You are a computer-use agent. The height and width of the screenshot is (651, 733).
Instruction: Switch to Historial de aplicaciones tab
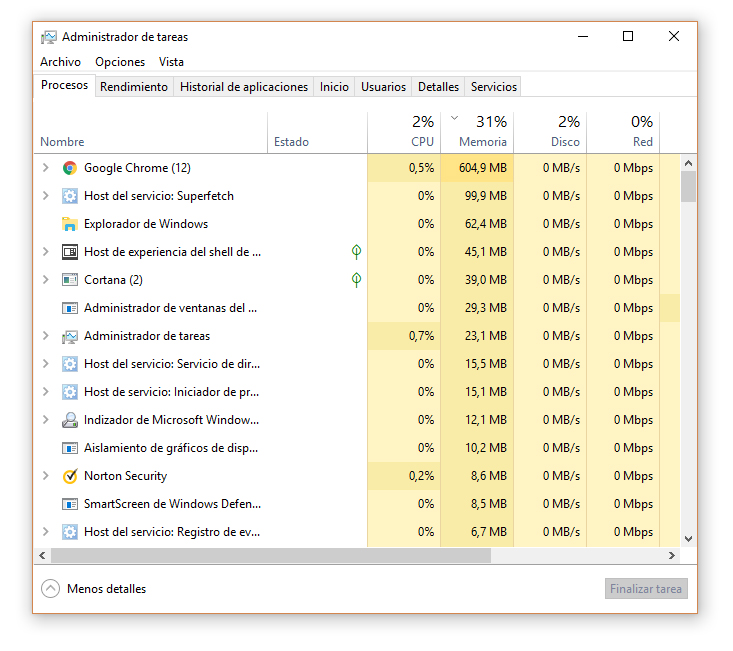point(244,87)
